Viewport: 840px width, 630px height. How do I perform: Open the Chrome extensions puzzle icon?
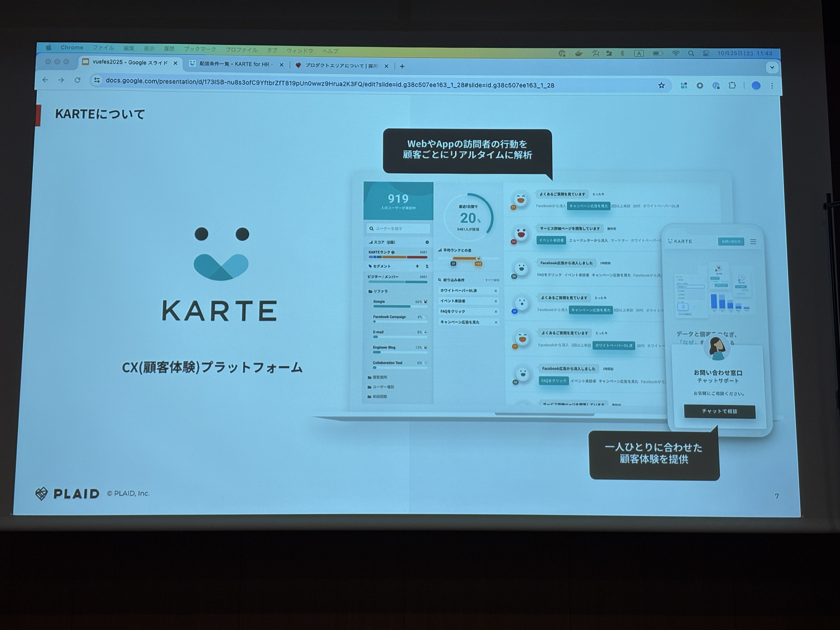tap(732, 85)
